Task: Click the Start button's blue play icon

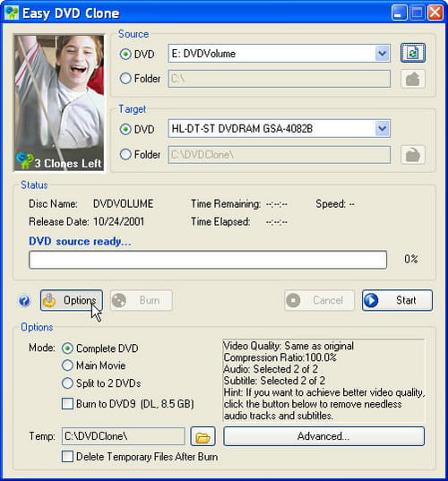Action: [x=371, y=300]
